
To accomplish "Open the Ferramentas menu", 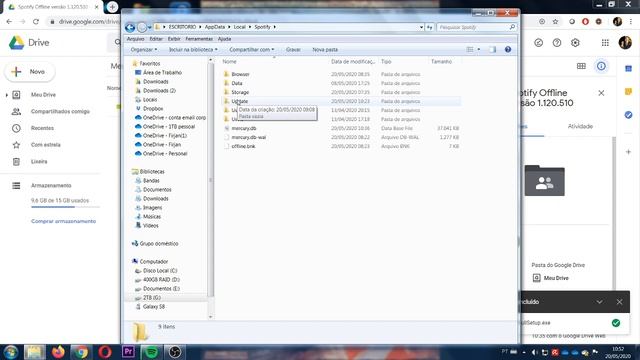I will pyautogui.click(x=199, y=39).
